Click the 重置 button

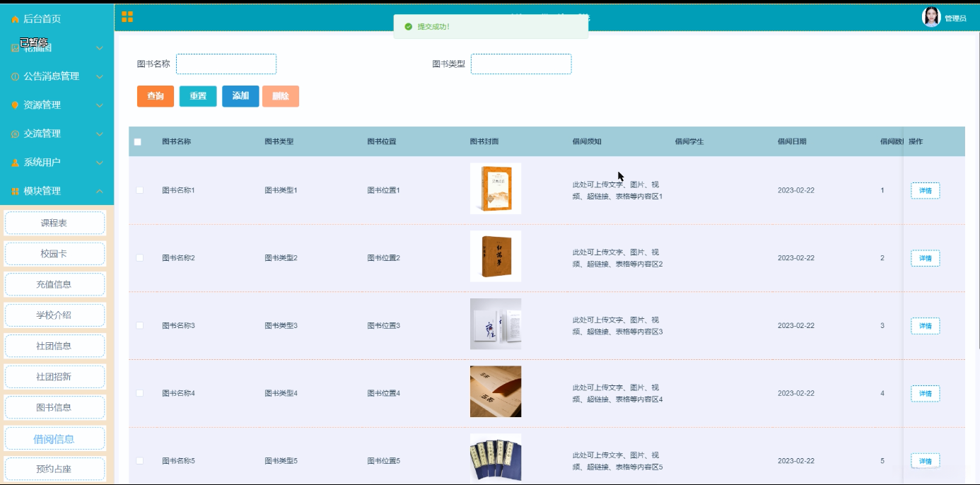(x=198, y=96)
